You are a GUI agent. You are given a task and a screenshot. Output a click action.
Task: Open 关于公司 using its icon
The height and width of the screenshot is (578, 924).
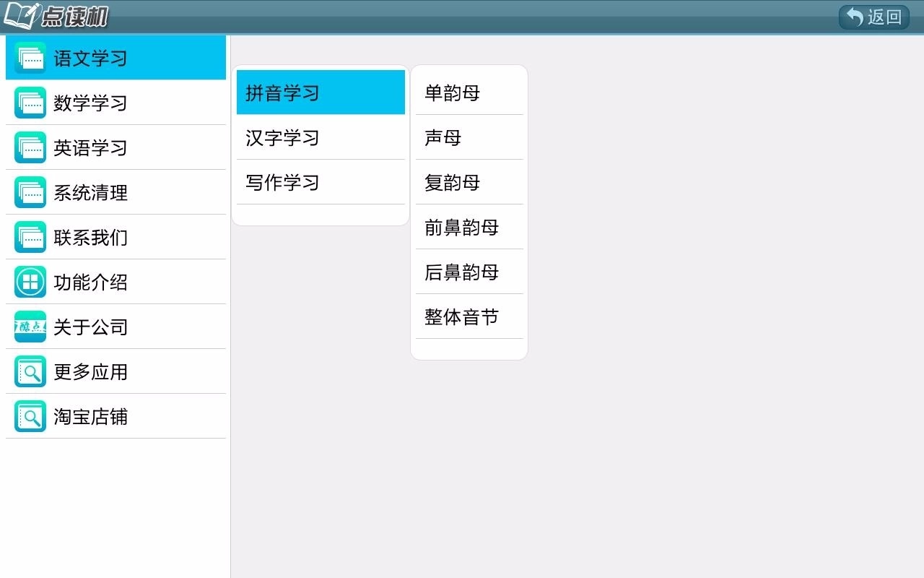[x=30, y=327]
